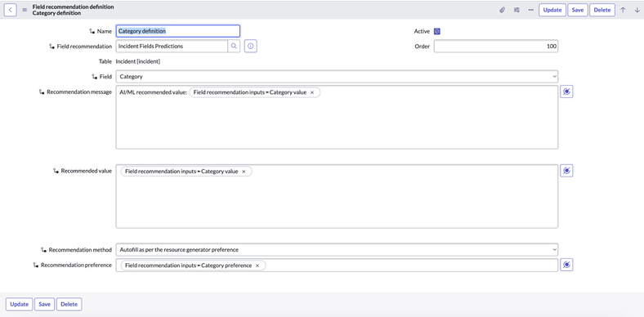Click the bottom Update button
This screenshot has height=317, width=644.
pyautogui.click(x=20, y=304)
